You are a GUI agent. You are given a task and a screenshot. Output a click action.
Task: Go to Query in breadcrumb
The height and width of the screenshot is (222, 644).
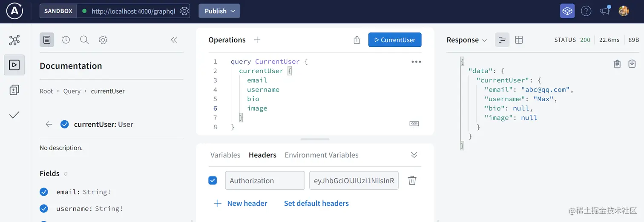(x=72, y=91)
